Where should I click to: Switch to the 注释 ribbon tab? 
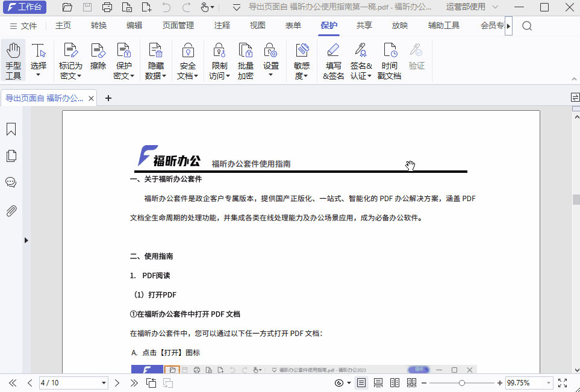coord(221,25)
